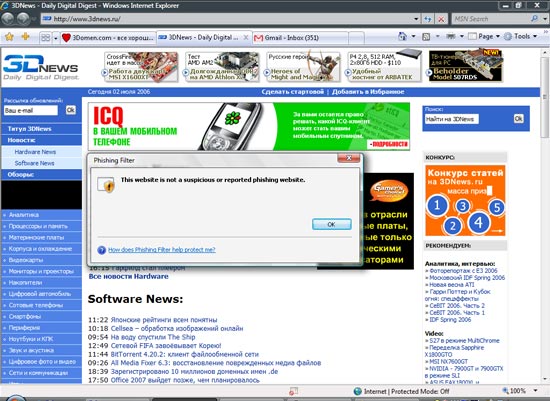Viewport: 550px width, 401px height.
Task: Click Ok button next to email subscription field
Action: (71, 110)
